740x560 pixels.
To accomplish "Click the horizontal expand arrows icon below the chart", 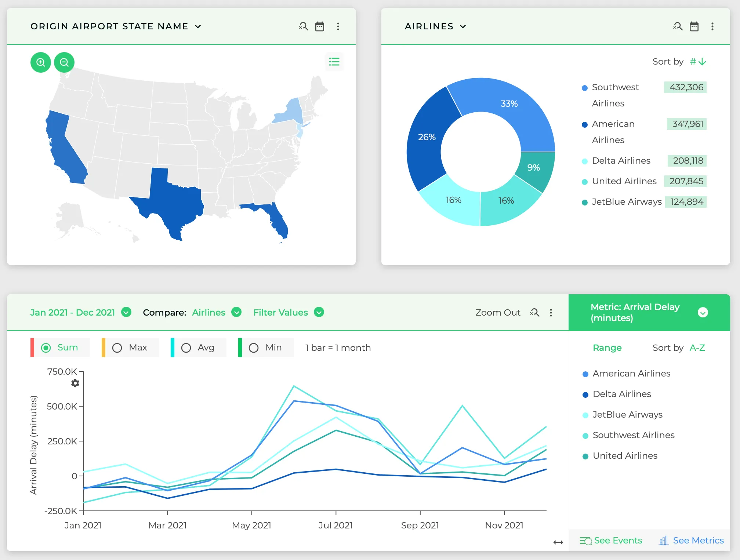I will [558, 542].
